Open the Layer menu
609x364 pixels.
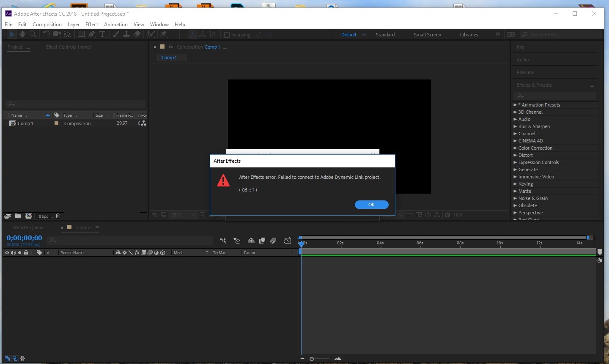pyautogui.click(x=74, y=24)
